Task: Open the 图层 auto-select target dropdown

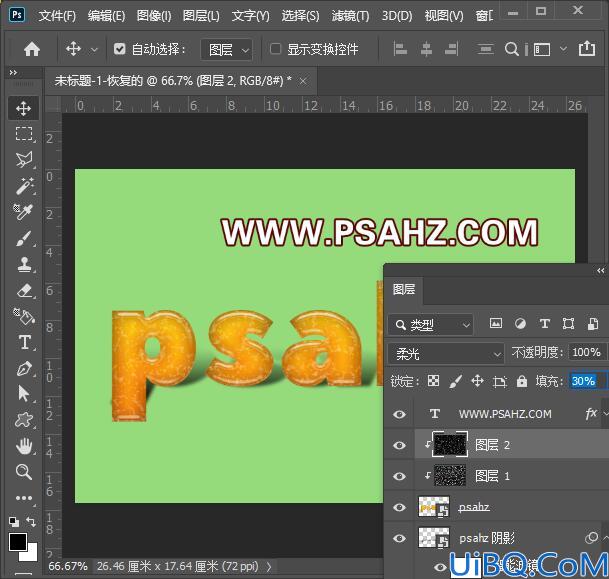Action: (227, 49)
